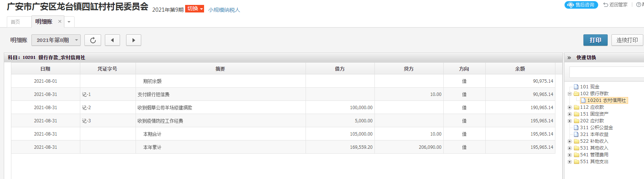Open the tab list dropdown arrow
Screen dimensions: 644x179
[x=69, y=22]
